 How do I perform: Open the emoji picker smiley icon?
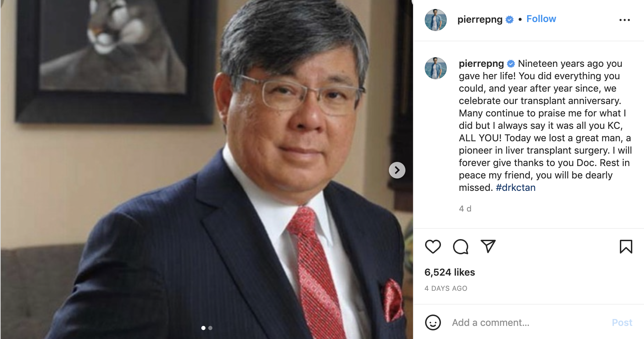click(x=433, y=322)
